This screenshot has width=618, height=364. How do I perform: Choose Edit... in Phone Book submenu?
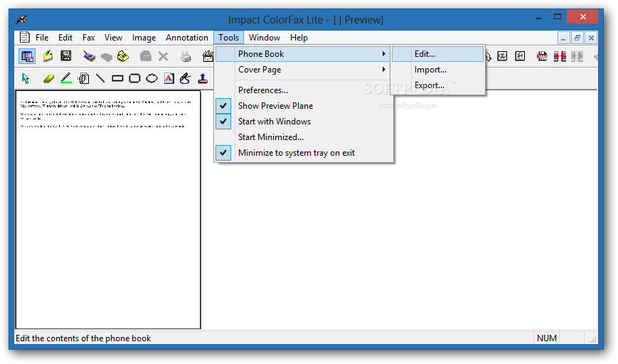(438, 54)
